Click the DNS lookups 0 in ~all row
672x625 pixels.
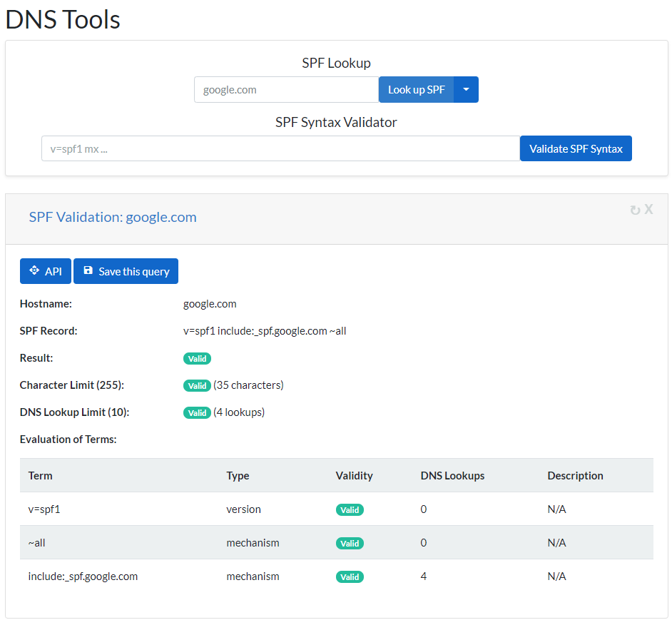tap(424, 543)
